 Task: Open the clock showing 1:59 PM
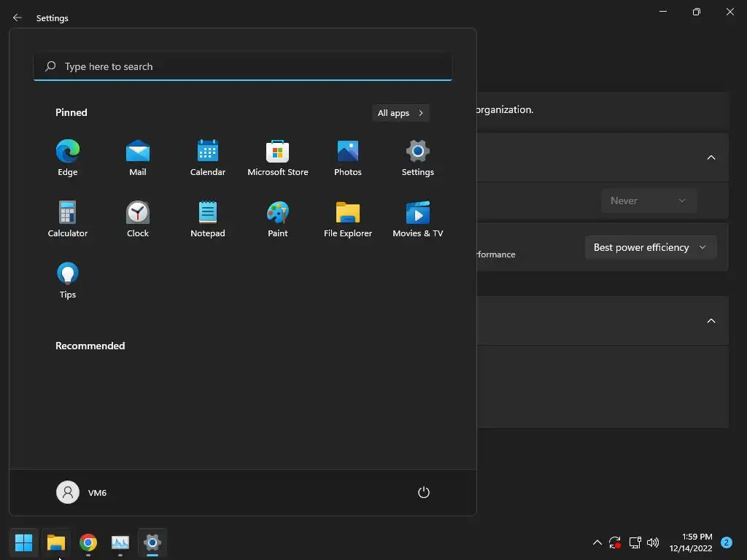[x=691, y=542]
